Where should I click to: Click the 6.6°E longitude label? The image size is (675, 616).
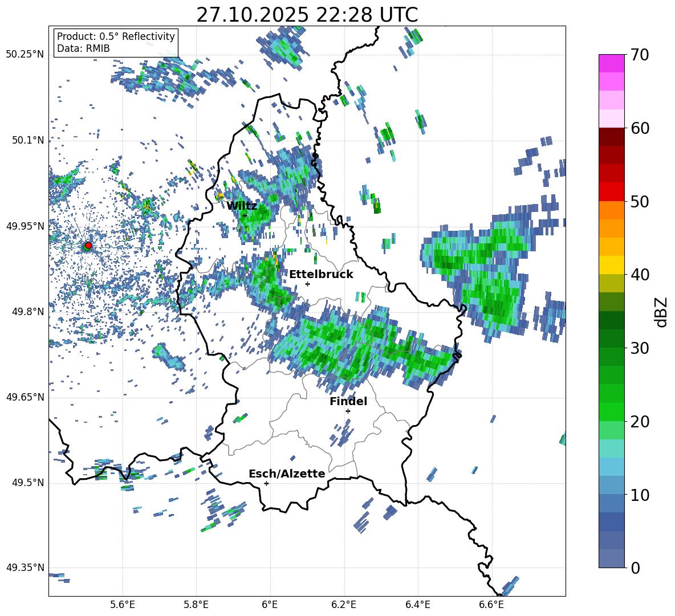tap(491, 605)
